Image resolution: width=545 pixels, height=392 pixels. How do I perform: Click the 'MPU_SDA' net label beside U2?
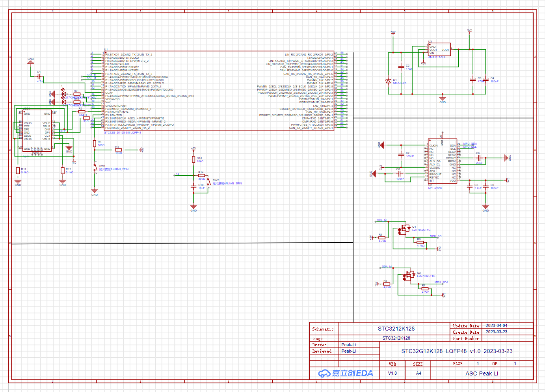click(470, 144)
